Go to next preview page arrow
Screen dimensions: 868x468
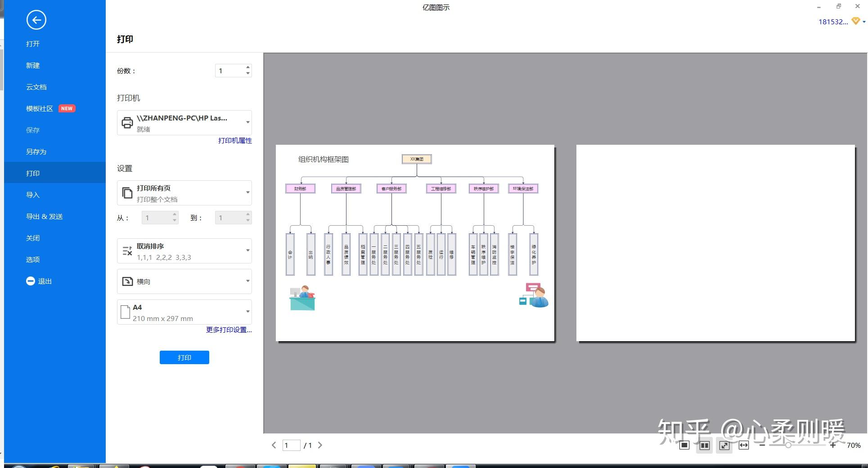click(x=320, y=445)
